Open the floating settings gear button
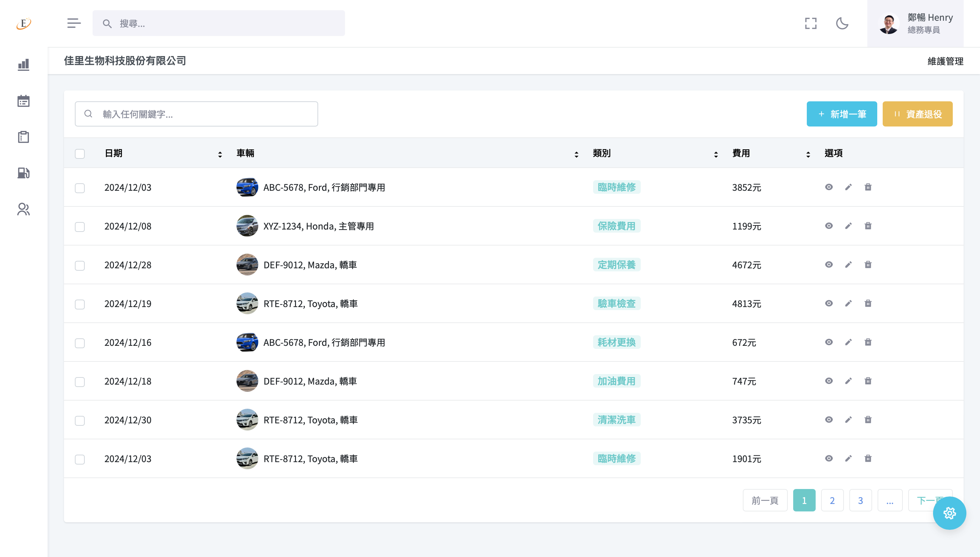The height and width of the screenshot is (557, 980). pyautogui.click(x=949, y=513)
